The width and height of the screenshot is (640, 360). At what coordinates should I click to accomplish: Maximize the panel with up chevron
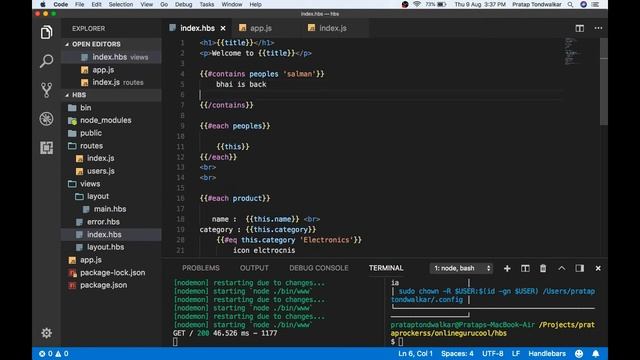tap(562, 268)
